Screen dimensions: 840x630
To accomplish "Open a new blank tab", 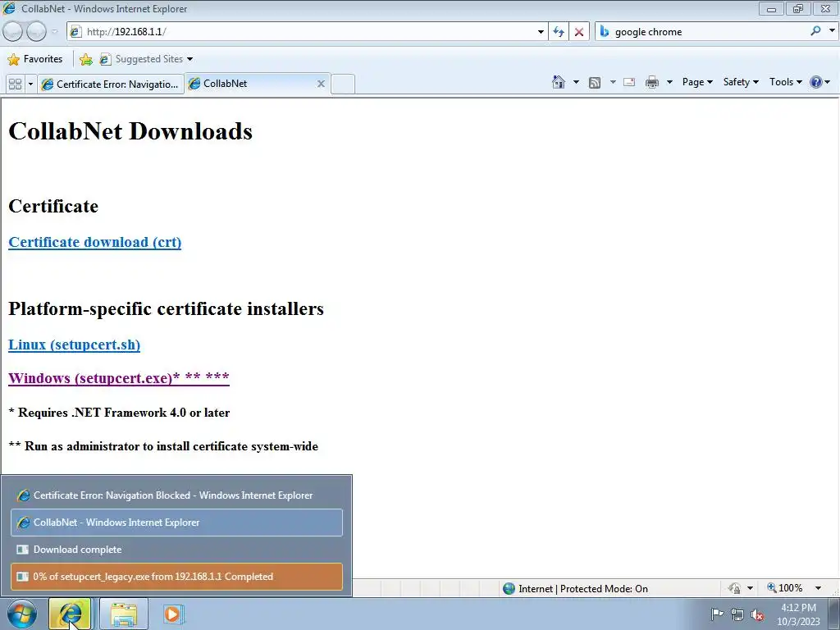I will point(343,84).
